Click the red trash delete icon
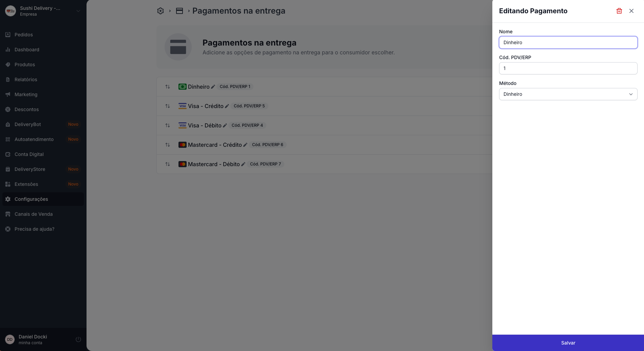 point(619,11)
